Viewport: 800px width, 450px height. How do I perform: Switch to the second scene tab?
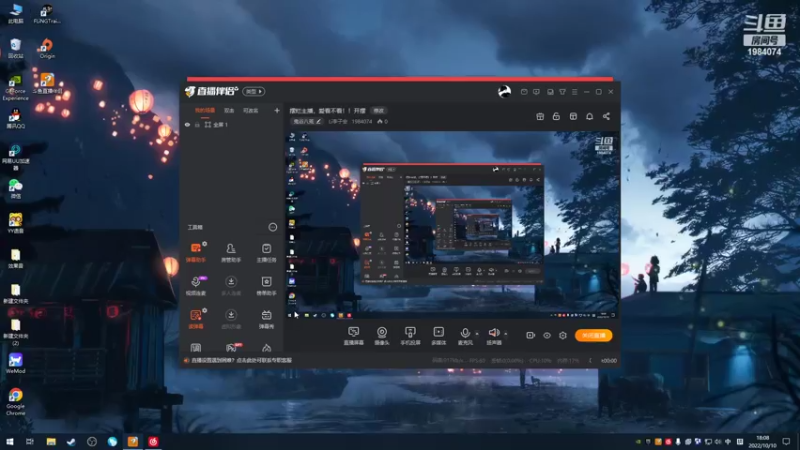[x=229, y=110]
